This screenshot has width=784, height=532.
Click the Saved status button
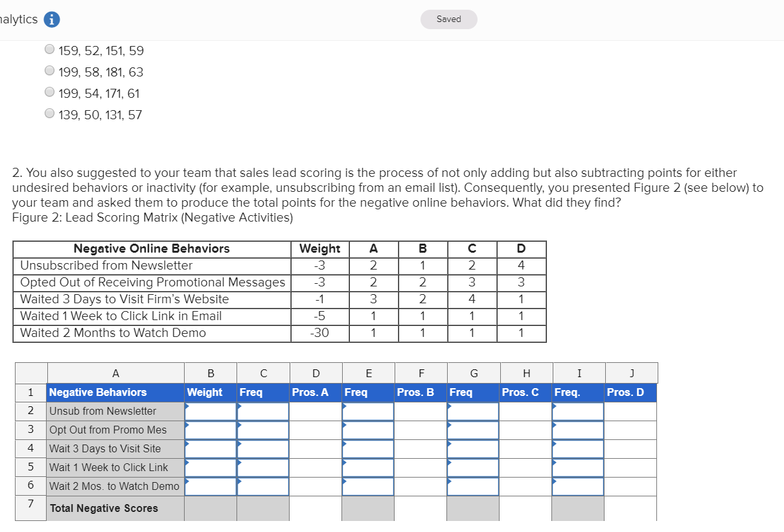point(448,19)
